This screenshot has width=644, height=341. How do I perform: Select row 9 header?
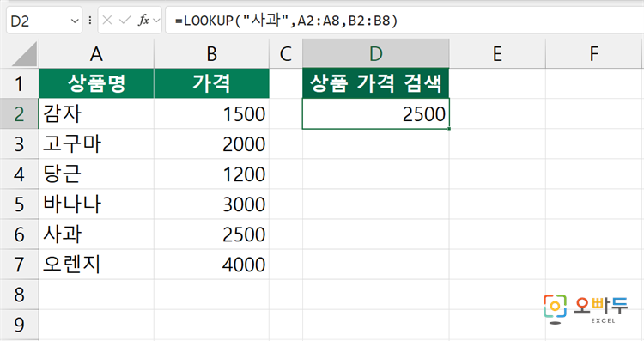[19, 325]
